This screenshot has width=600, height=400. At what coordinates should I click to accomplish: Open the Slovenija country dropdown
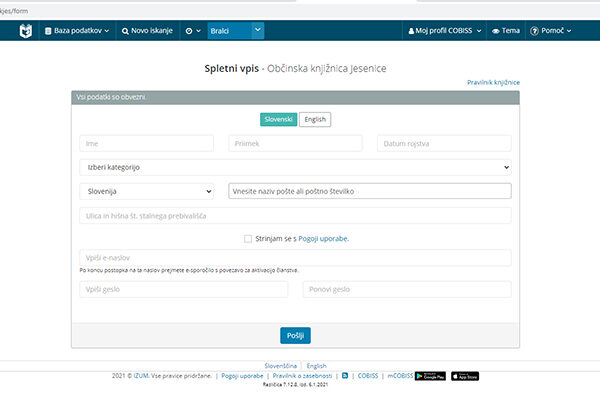tap(147, 191)
